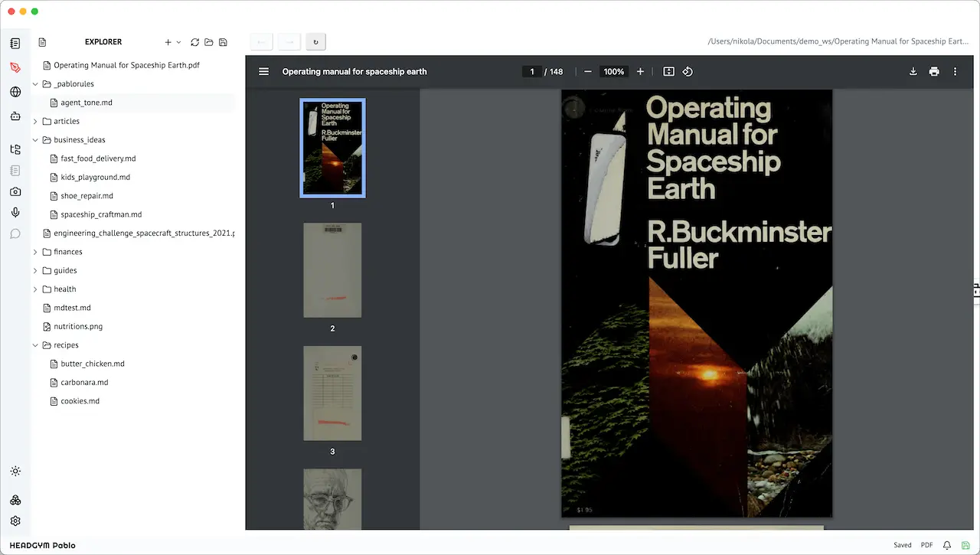
Task: Open the file tree structure sidebar icon
Action: 15,149
